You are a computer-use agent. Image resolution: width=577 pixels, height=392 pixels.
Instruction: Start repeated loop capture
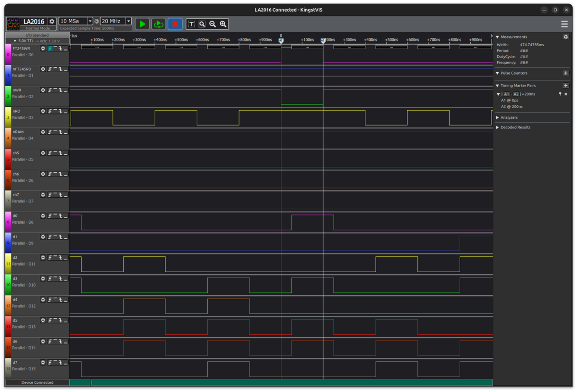(158, 24)
